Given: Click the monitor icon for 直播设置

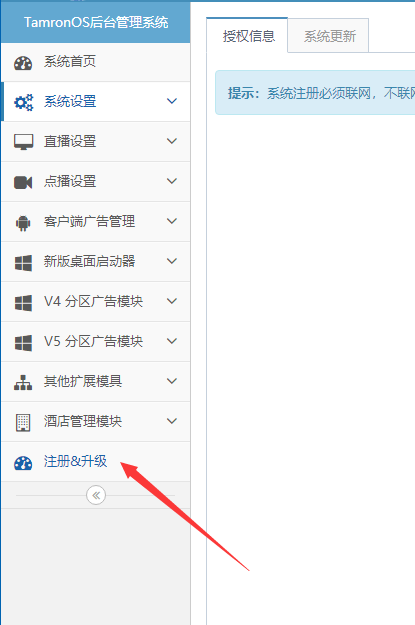Looking at the screenshot, I should pyautogui.click(x=24, y=142).
